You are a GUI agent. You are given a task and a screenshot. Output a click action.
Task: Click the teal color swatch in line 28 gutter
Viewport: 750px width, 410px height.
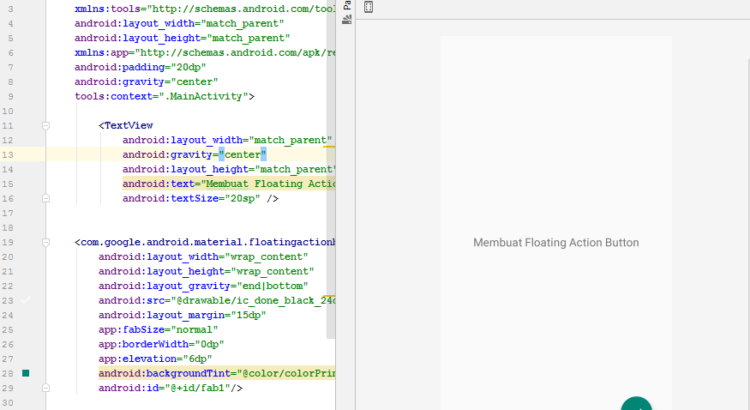point(26,372)
